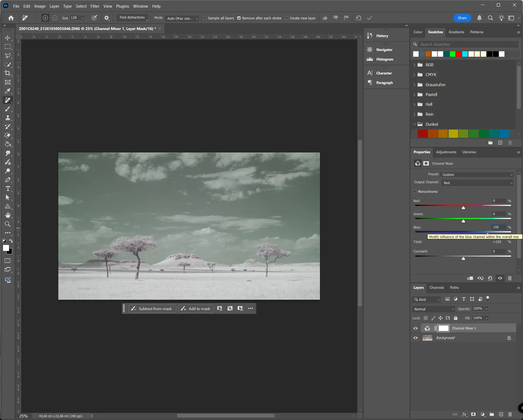Open the Output Channel dropdown
This screenshot has height=420, width=523.
coord(477,183)
